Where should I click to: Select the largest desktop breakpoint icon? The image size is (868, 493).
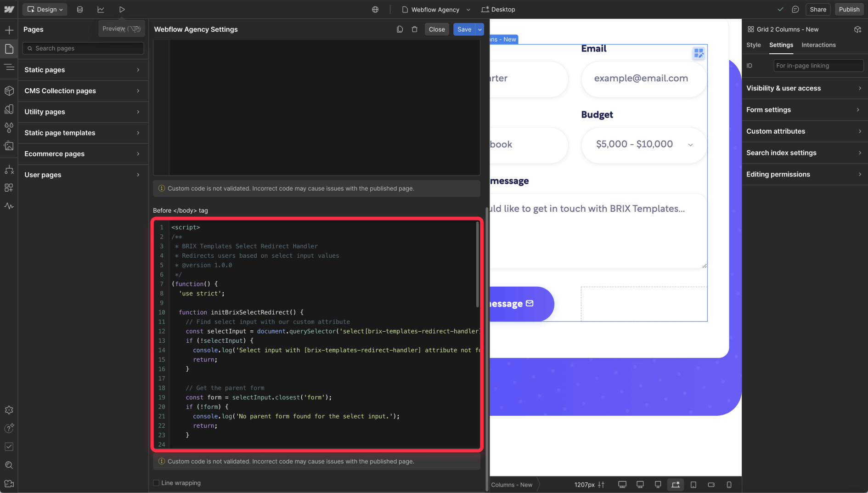click(x=622, y=485)
